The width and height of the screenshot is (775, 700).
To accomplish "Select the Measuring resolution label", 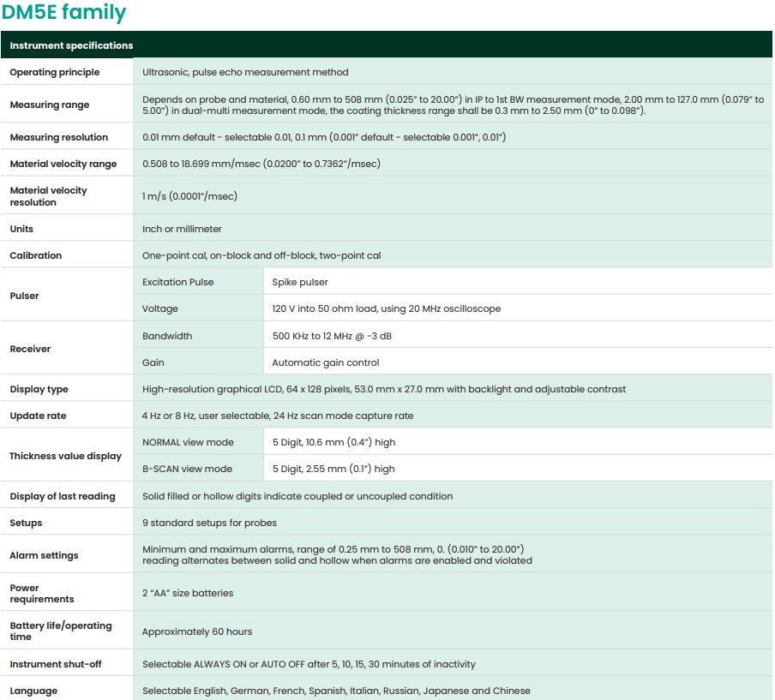I will point(59,138).
